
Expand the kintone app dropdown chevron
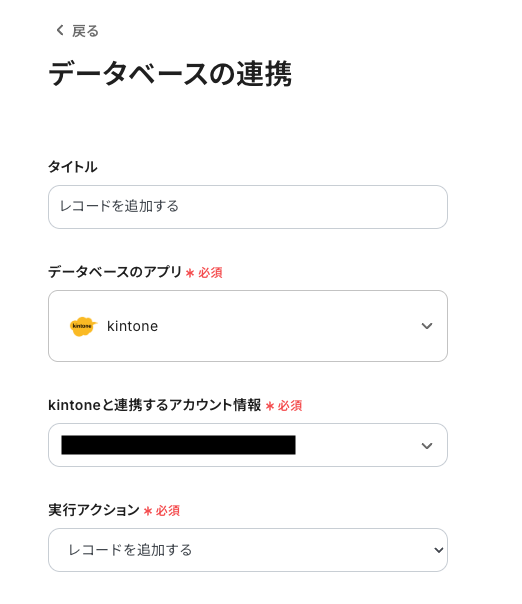point(426,326)
